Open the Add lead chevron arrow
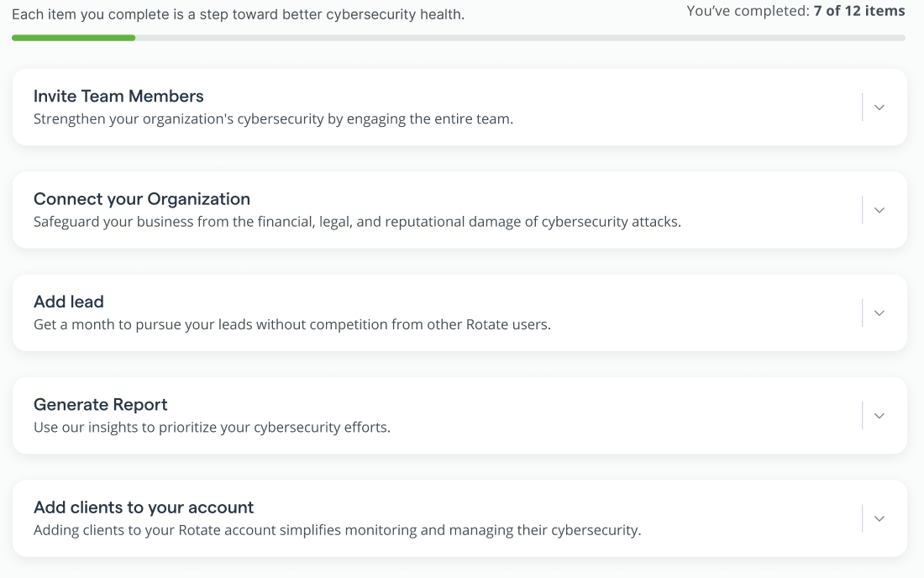924x578 pixels. tap(879, 313)
